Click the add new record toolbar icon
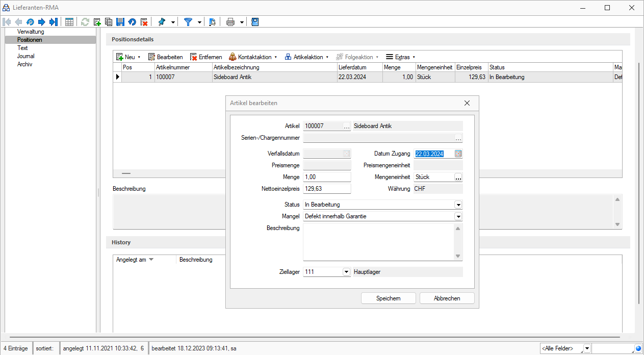 [x=96, y=22]
